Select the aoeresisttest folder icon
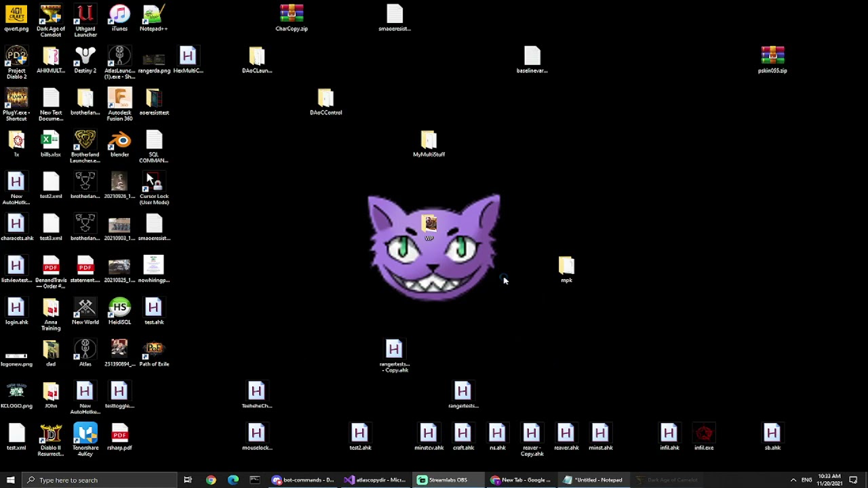 click(154, 102)
